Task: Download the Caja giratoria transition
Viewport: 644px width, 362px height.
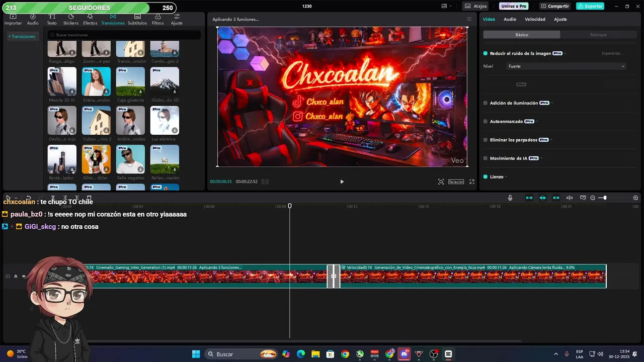Action: (x=140, y=92)
